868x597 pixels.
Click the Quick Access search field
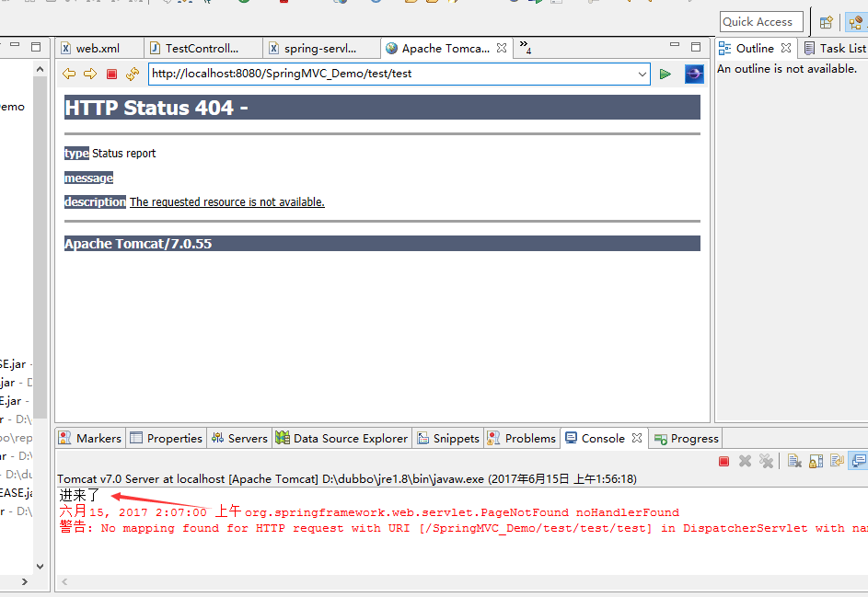761,22
